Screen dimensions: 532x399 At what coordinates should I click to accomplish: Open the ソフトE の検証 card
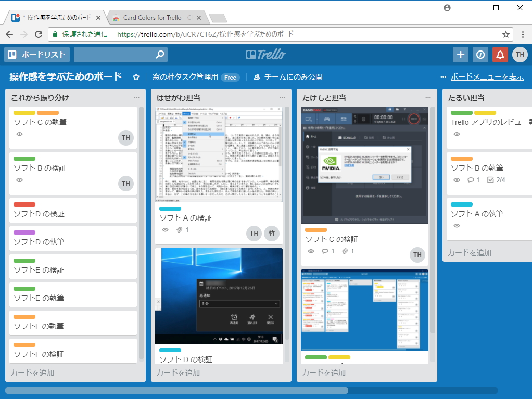pyautogui.click(x=73, y=267)
